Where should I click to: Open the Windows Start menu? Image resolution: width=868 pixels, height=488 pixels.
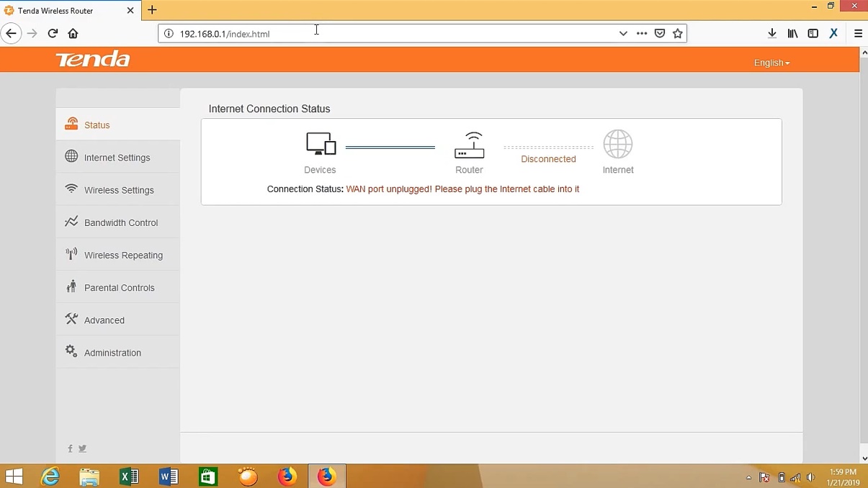pyautogui.click(x=14, y=476)
